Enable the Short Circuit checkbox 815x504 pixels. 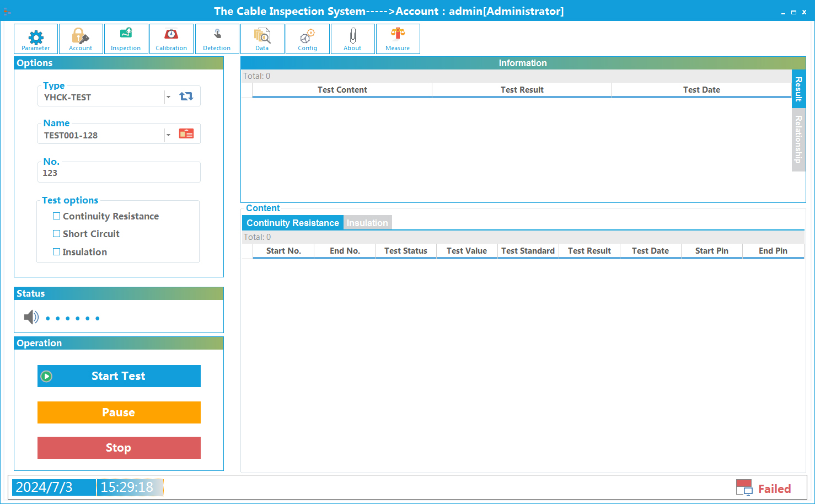point(56,234)
